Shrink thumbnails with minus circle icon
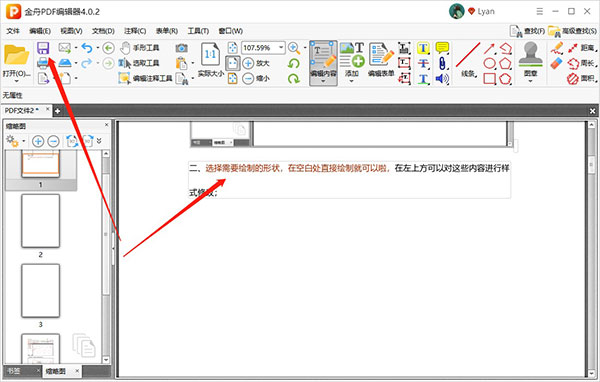600x382 pixels. [53, 141]
